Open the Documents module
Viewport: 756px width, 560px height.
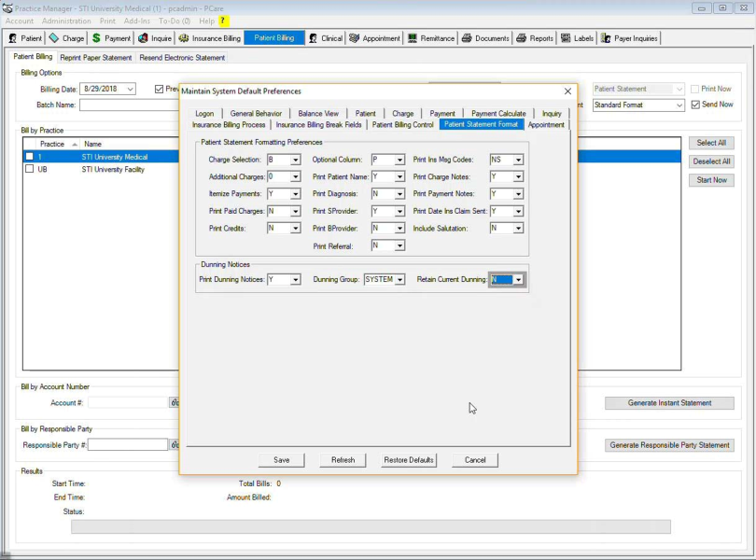485,38
